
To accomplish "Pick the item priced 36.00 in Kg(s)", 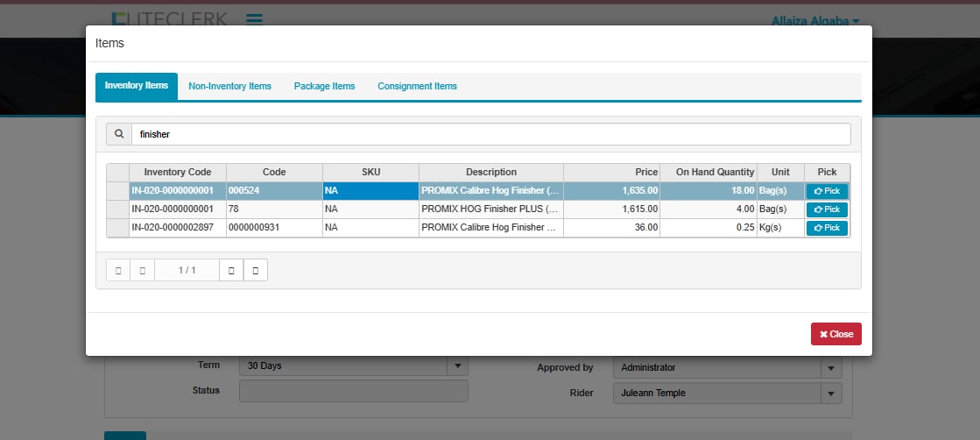I will click(x=827, y=228).
